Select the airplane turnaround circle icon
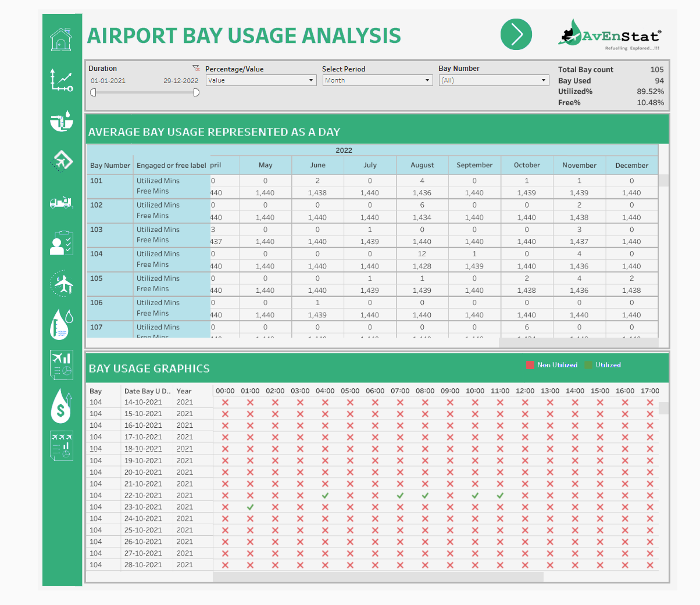This screenshot has height=605, width=700. tap(61, 284)
